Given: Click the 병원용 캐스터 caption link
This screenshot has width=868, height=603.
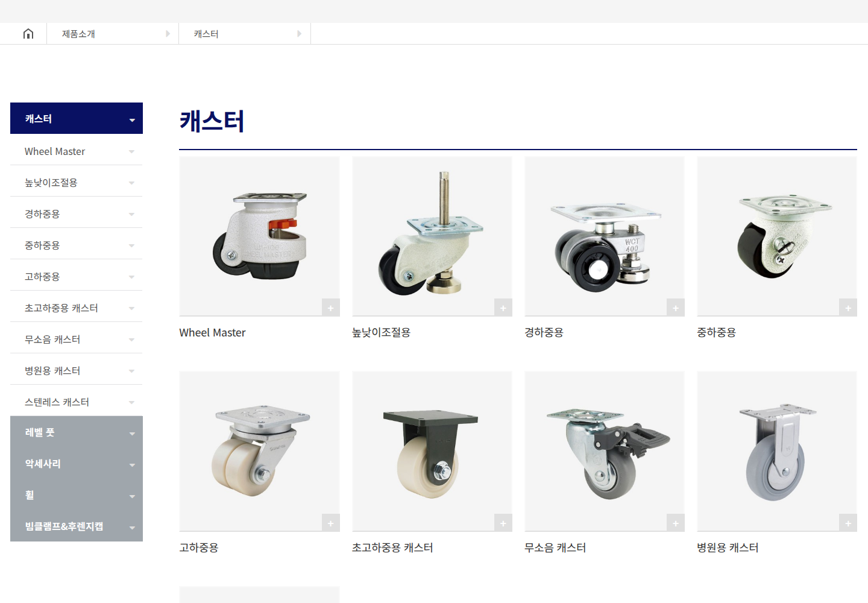Looking at the screenshot, I should [x=728, y=548].
